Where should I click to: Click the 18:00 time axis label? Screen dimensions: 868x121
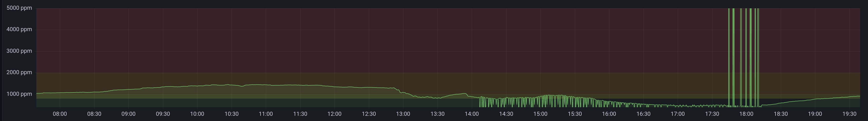(x=746, y=114)
